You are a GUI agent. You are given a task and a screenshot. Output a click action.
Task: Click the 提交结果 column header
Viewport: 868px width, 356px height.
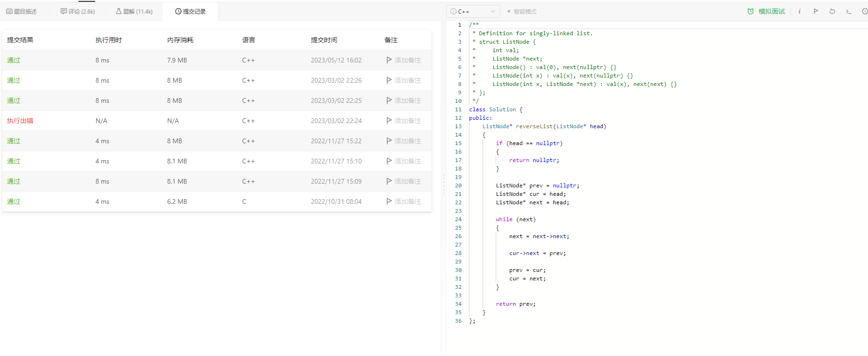point(20,40)
